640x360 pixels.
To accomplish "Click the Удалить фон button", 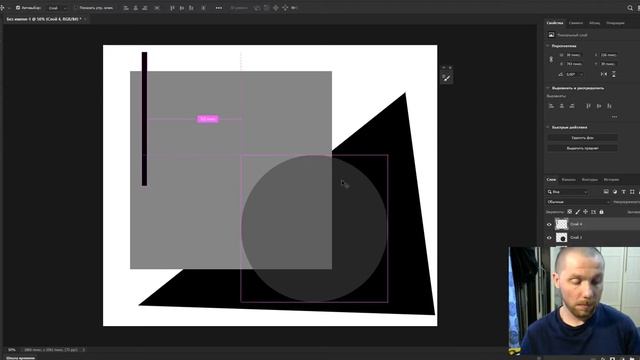I will click(x=582, y=138).
